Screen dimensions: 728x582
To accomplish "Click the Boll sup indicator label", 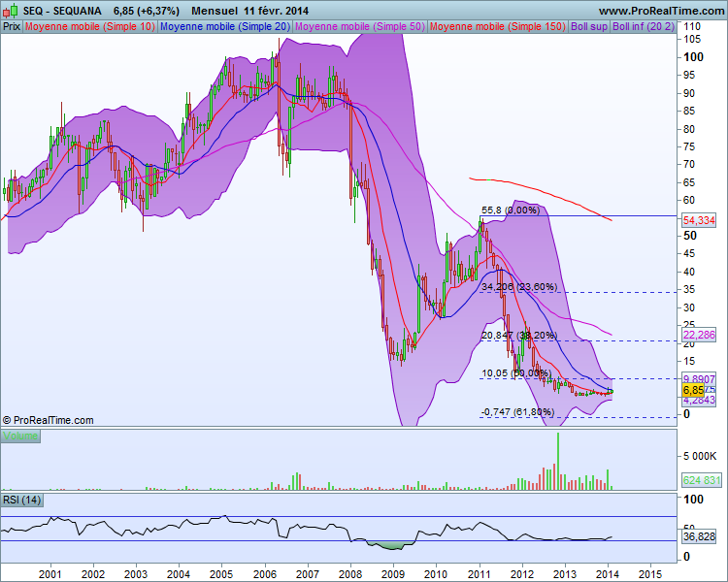I will [x=589, y=26].
